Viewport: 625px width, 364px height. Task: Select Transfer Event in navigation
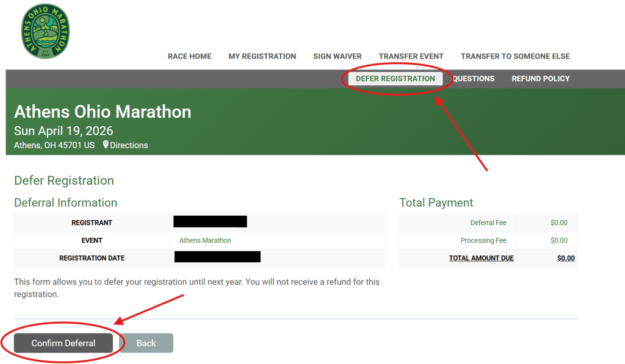411,56
